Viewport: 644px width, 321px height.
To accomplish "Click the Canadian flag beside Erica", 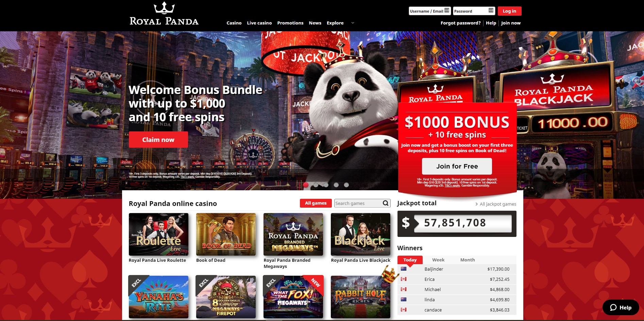I will [x=404, y=279].
